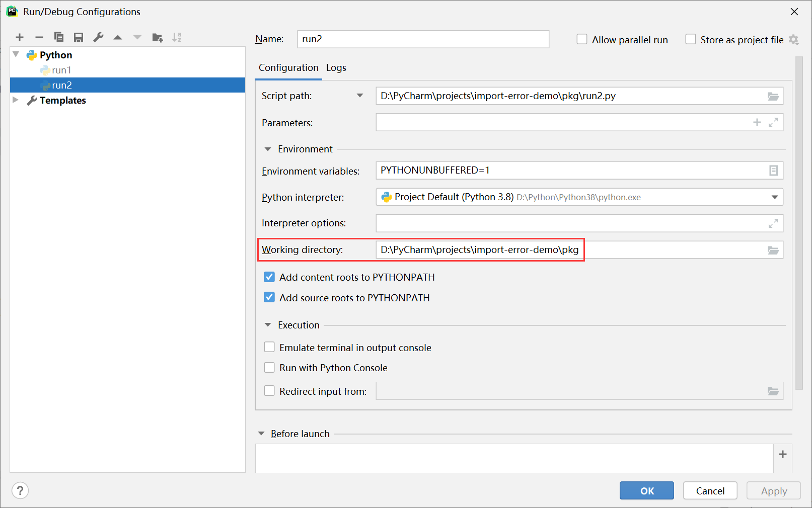Uncheck Add source roots to PYTHONPATH

[269, 297]
